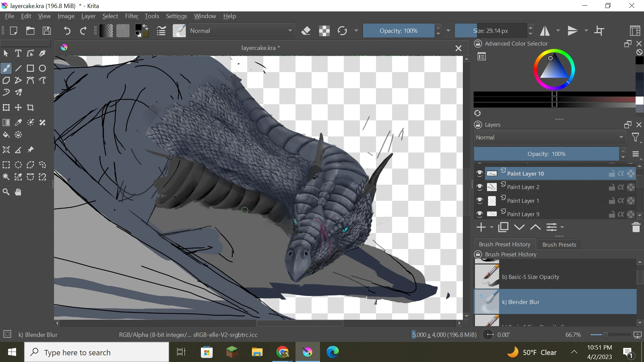Select the Crop tool
This screenshot has width=644, height=362.
coord(31,108)
